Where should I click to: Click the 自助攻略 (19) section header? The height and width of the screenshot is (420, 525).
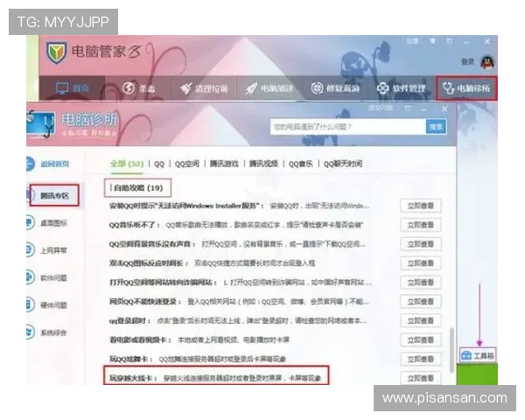coord(138,188)
